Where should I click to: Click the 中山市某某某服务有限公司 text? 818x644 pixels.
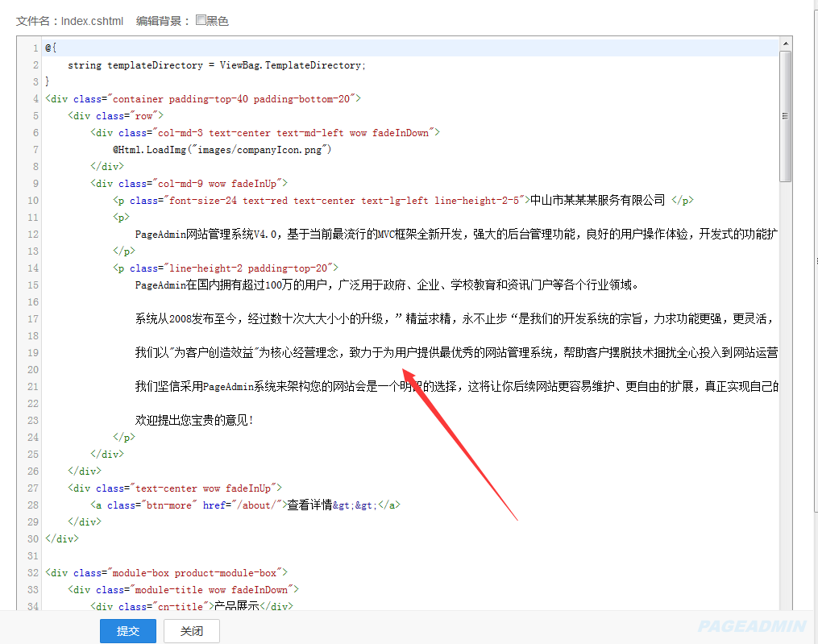(x=598, y=200)
